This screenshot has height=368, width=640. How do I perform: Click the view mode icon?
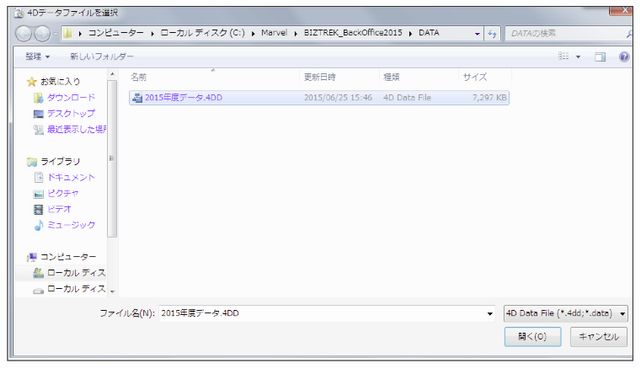click(x=564, y=56)
